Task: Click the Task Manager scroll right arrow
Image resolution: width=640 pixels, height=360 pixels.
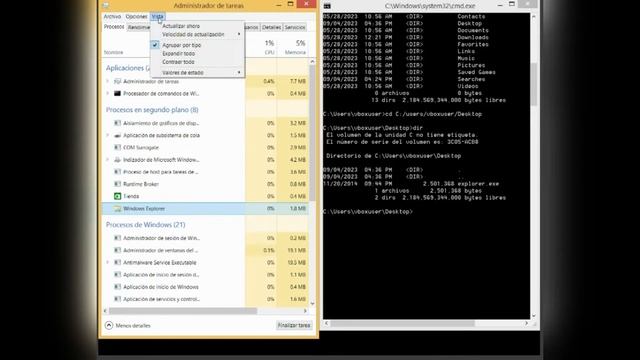Action: [305, 311]
